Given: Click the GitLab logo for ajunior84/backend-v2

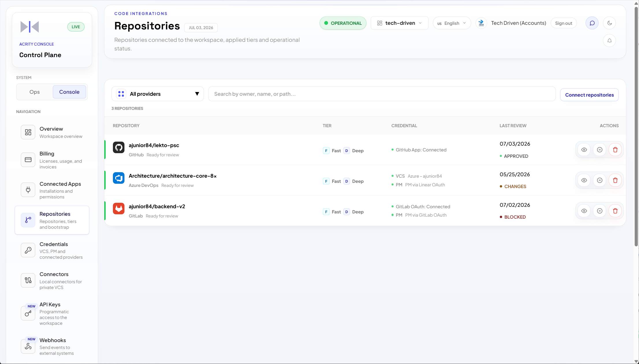Looking at the screenshot, I should [x=119, y=209].
